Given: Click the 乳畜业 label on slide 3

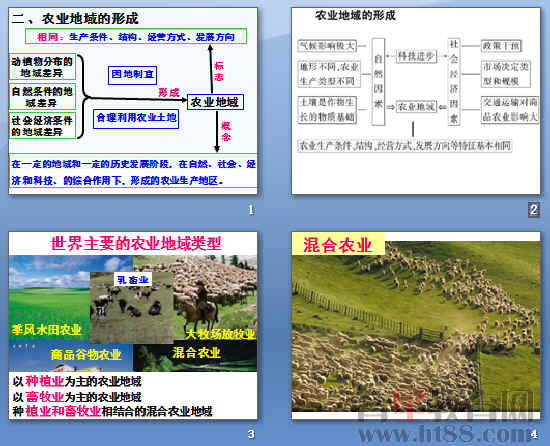Looking at the screenshot, I should pos(133,279).
